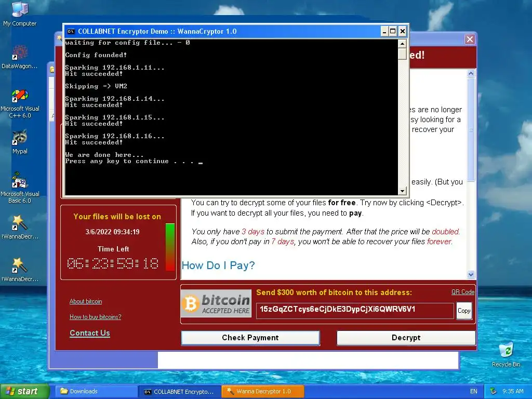Viewport: 532px width, 399px height.
Task: Click console line "We are done here..."
Action: 104,155
